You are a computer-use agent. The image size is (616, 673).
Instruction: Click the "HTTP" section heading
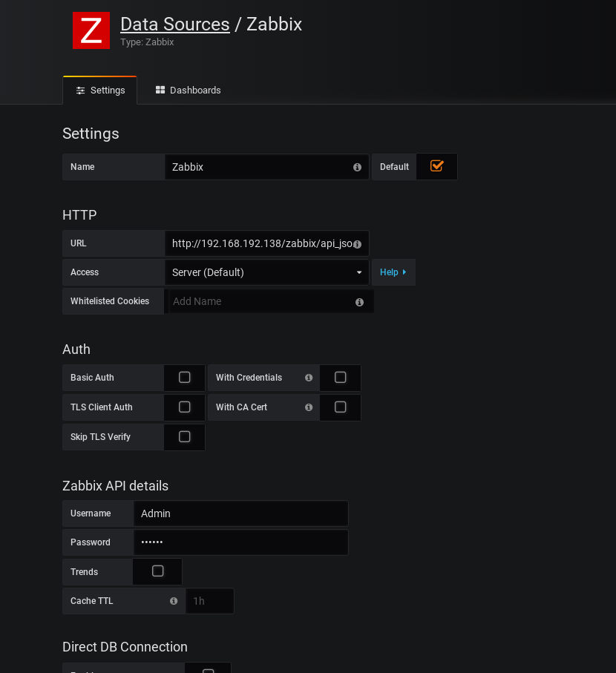(x=79, y=215)
